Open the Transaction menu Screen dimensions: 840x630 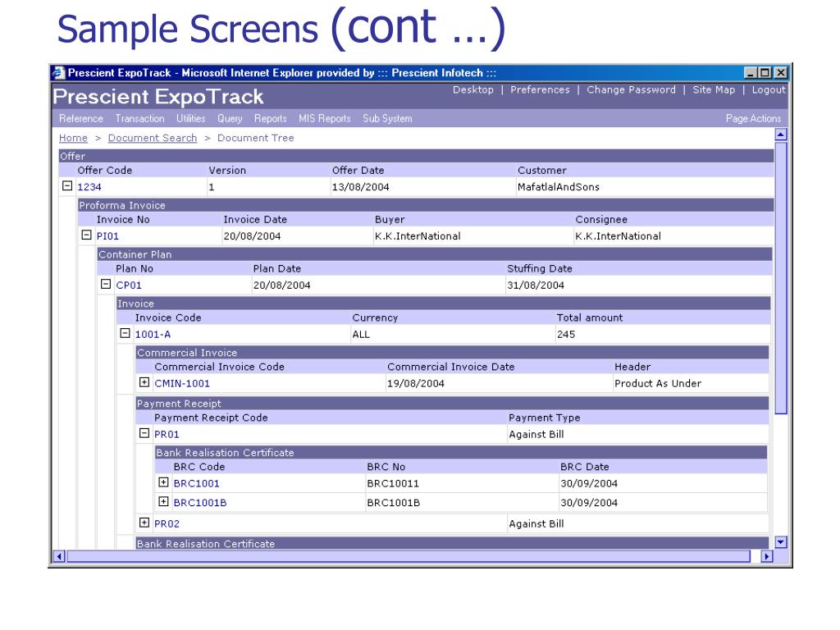[139, 118]
